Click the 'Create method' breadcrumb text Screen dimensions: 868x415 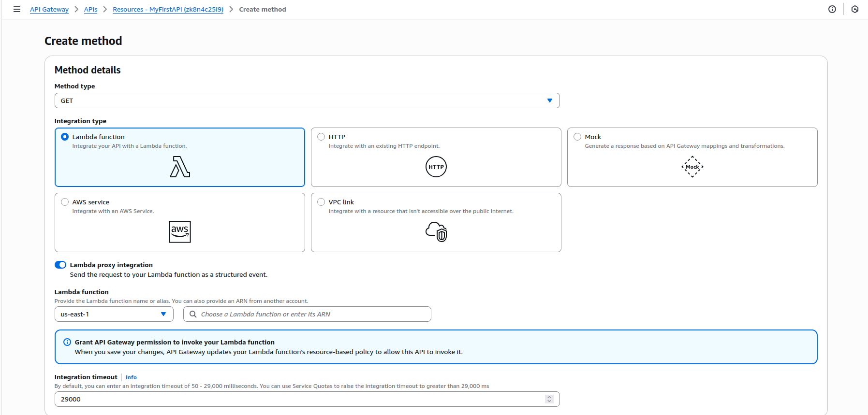click(263, 9)
